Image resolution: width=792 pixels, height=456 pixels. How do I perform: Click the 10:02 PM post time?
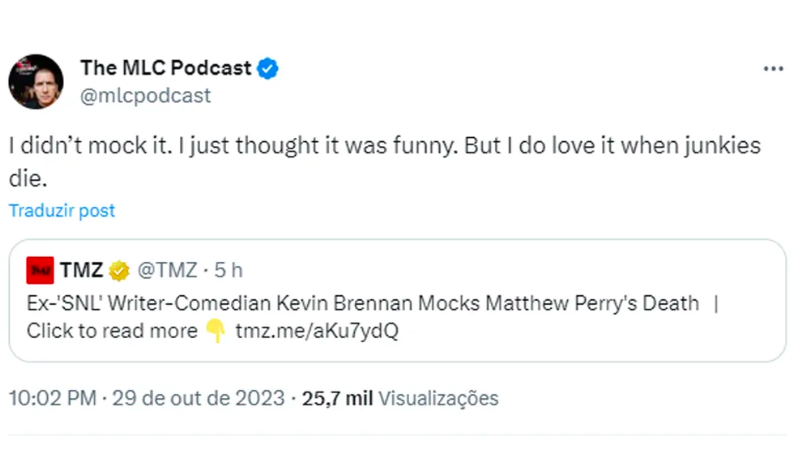click(52, 398)
